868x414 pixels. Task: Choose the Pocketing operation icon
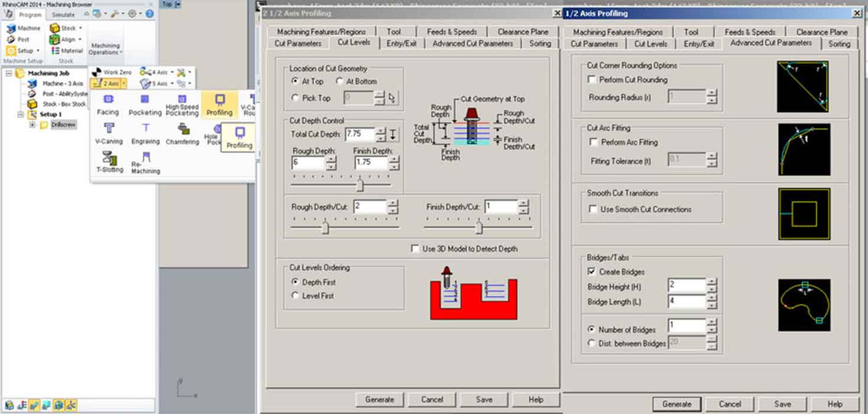pos(145,99)
